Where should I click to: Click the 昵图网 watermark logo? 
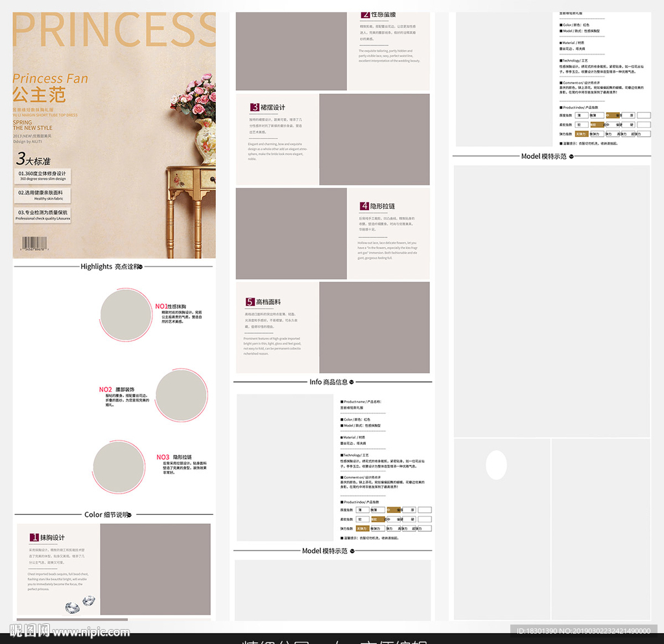click(29, 630)
